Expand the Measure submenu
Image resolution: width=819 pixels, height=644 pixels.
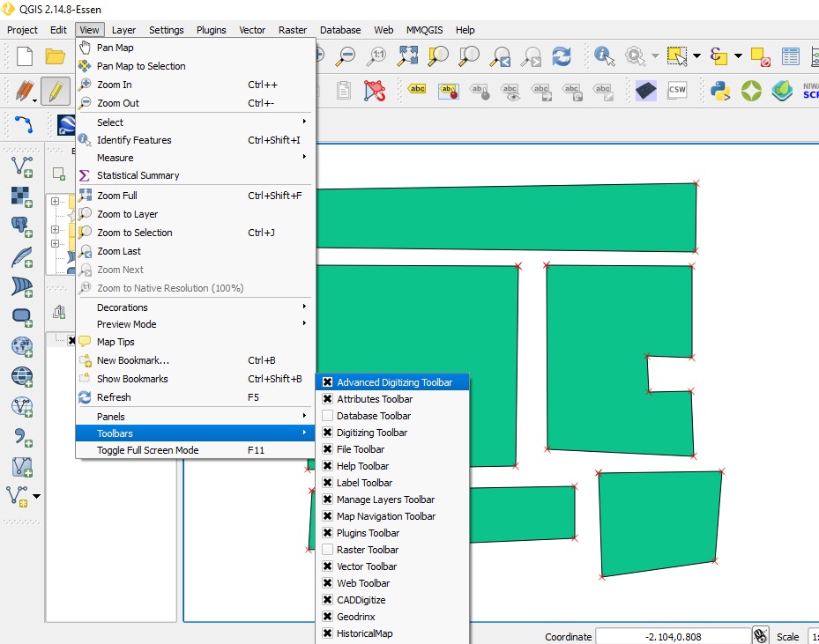[196, 158]
